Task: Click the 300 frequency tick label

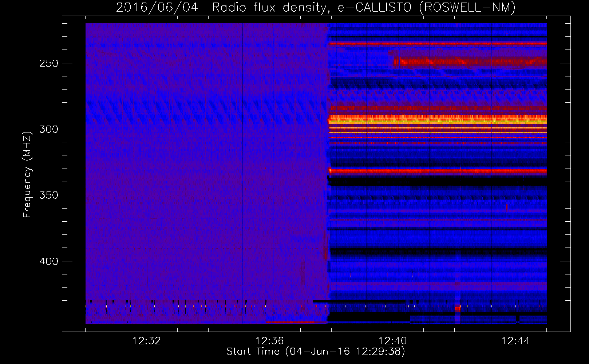Action: pos(49,129)
